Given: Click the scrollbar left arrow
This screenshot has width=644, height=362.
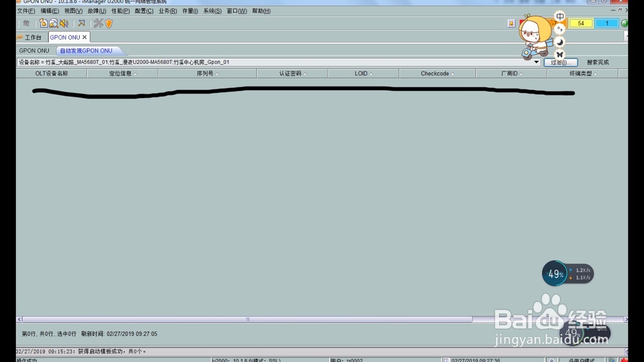Looking at the screenshot, I should click(19, 319).
